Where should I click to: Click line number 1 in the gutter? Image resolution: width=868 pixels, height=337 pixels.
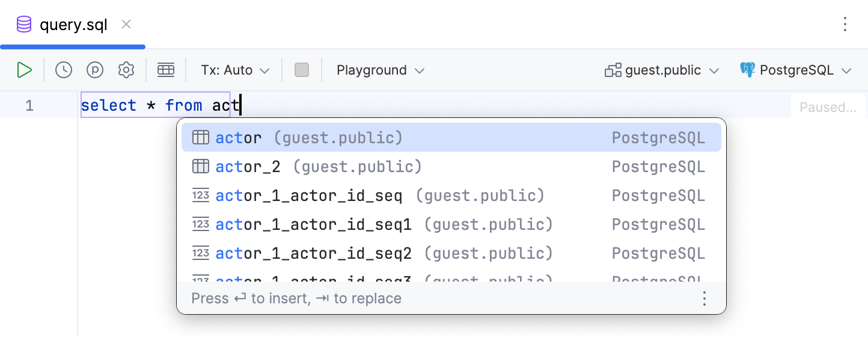pyautogui.click(x=29, y=106)
